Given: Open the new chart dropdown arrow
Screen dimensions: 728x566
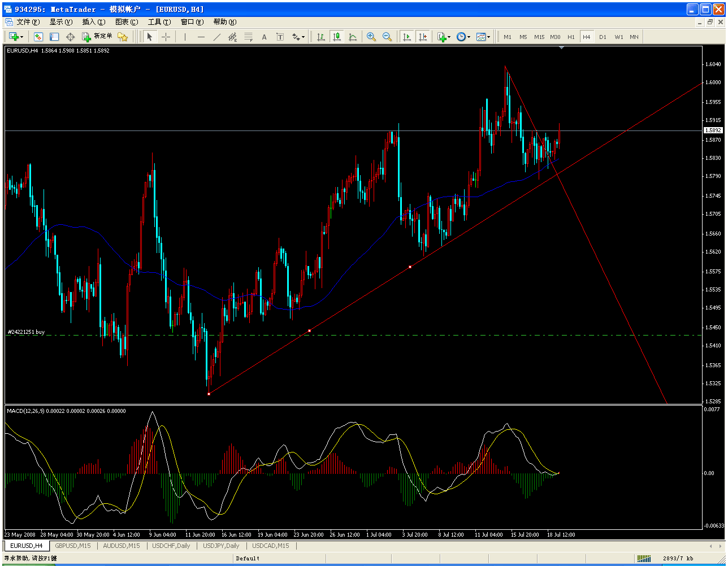Looking at the screenshot, I should [x=21, y=37].
